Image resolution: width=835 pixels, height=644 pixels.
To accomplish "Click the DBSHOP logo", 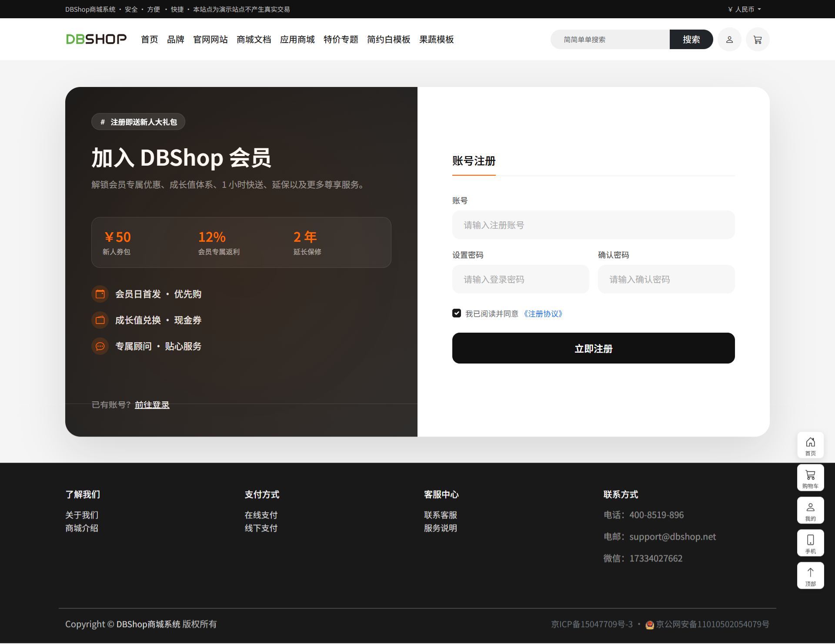I will click(96, 39).
